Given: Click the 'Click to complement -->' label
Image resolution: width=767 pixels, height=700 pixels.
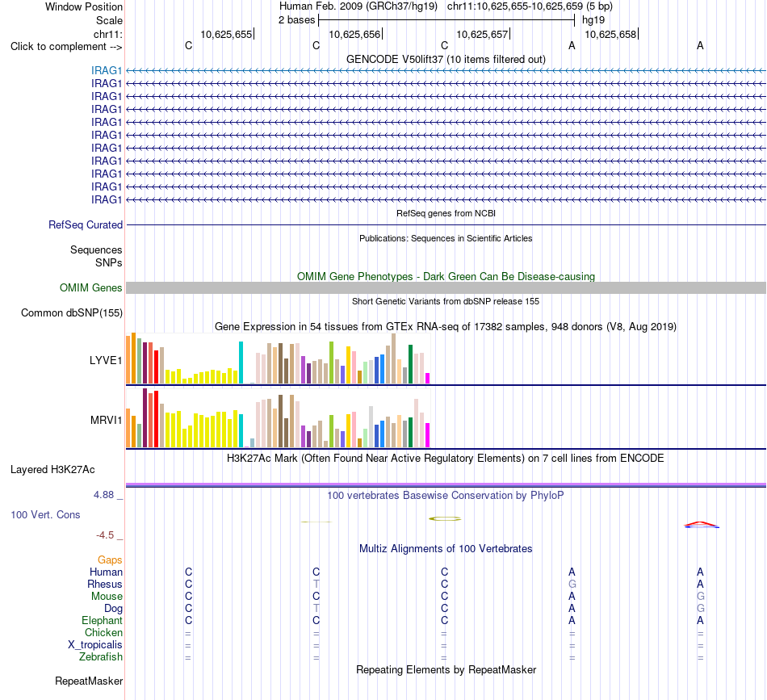Looking at the screenshot, I should coord(66,47).
